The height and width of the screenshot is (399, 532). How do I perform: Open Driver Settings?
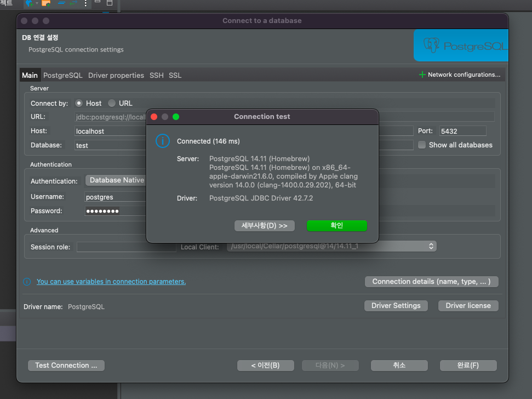[396, 306]
